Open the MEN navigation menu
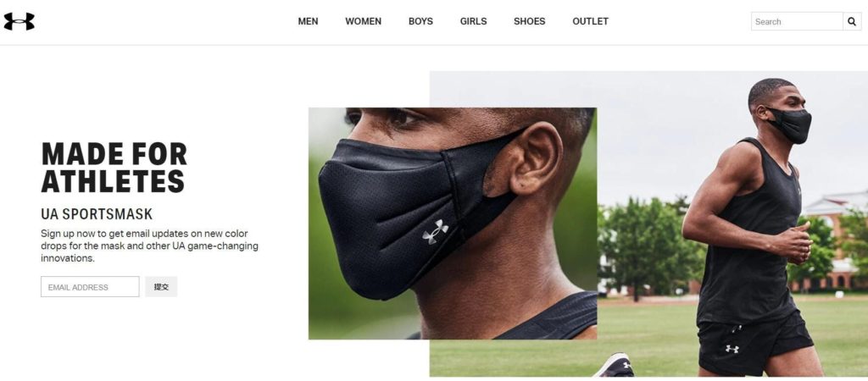 308,21
